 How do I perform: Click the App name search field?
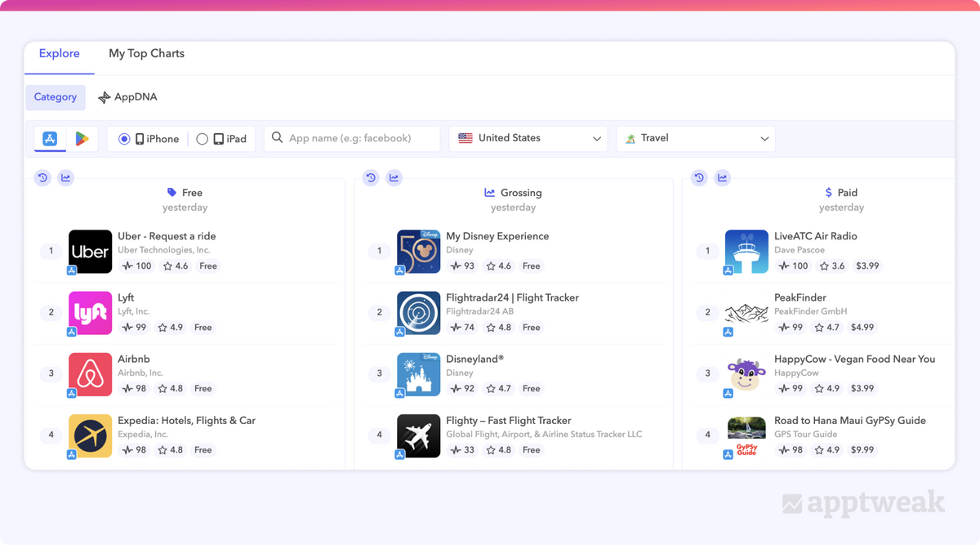click(x=352, y=139)
